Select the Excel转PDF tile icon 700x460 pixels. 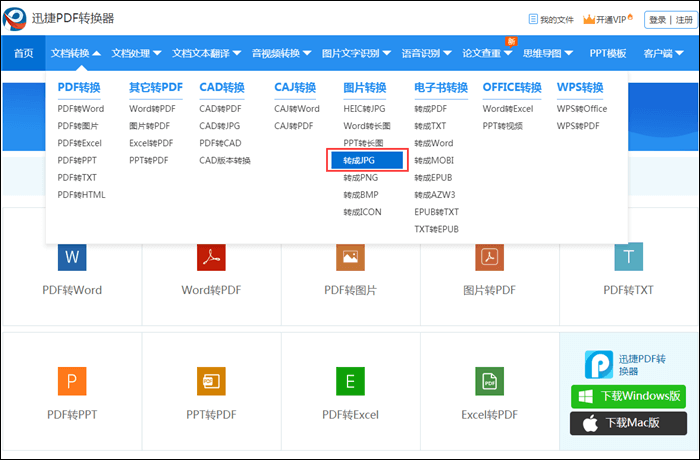click(489, 381)
